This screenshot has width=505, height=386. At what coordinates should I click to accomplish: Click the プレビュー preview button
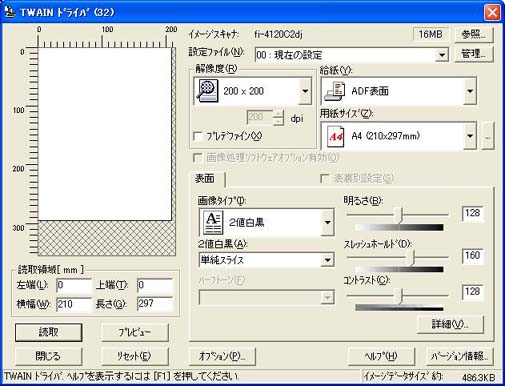coord(135,332)
